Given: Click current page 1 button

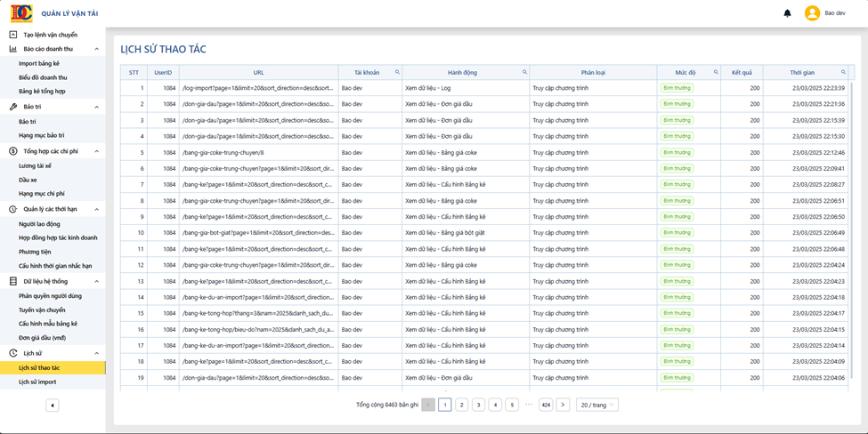Looking at the screenshot, I should 444,405.
